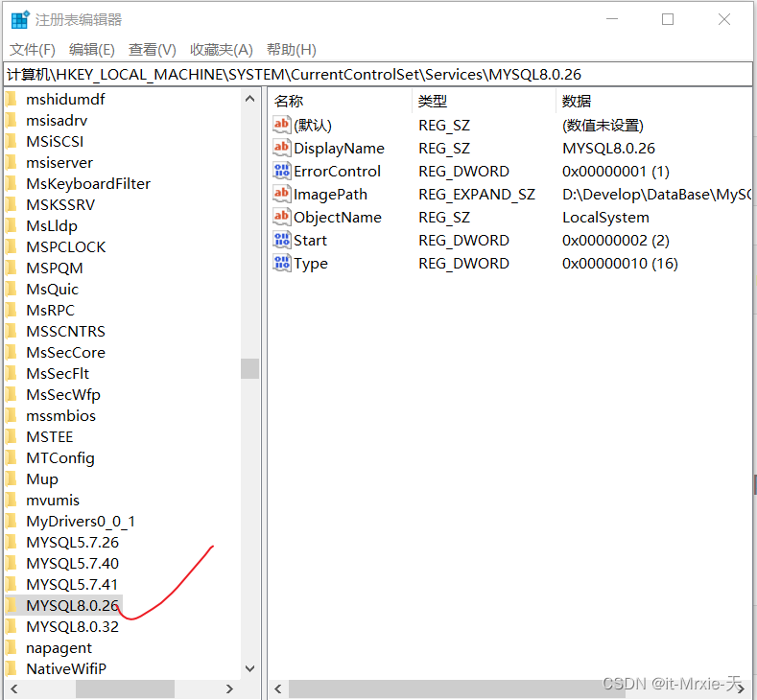This screenshot has width=757, height=700.
Task: Select the MsSecFlt registry key
Action: (58, 373)
